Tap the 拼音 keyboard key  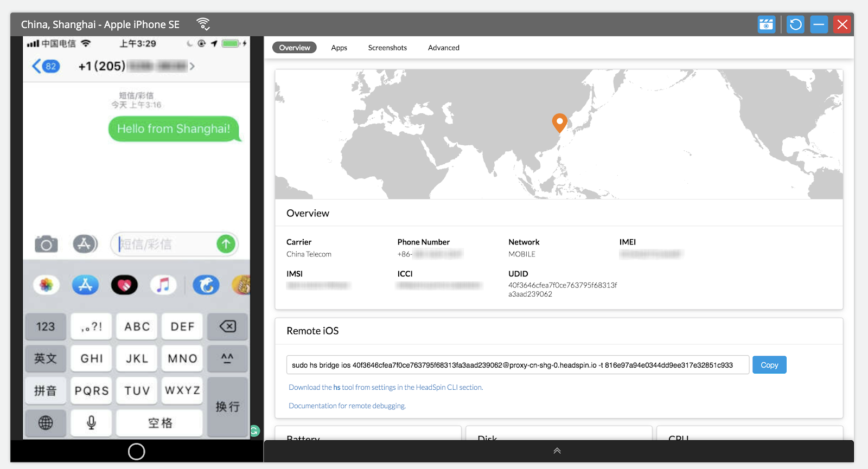point(46,390)
